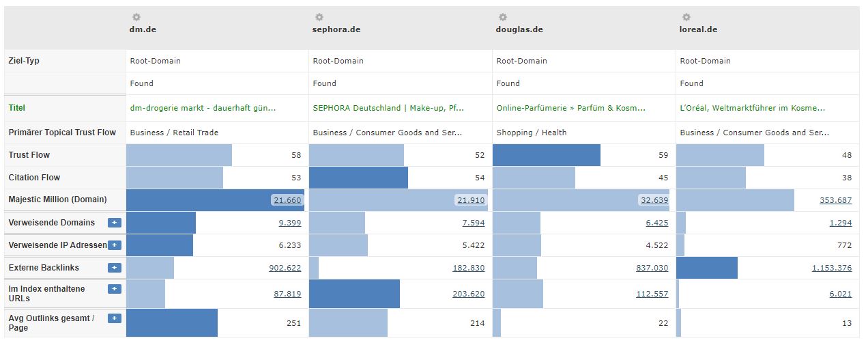
Task: Open the gear settings above loreal.de
Action: 686,17
